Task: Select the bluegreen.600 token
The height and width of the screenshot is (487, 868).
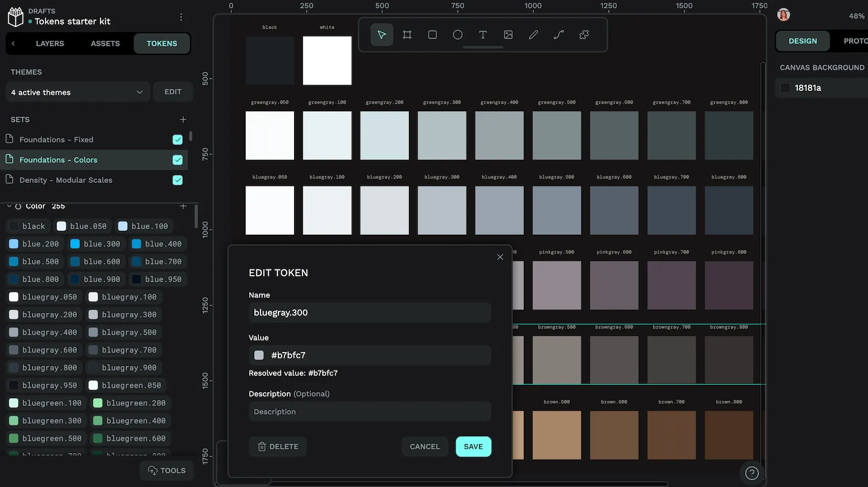Action: (130, 439)
